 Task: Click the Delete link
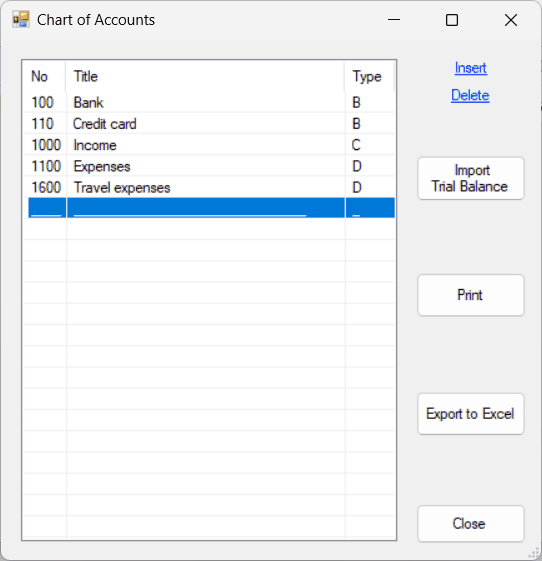click(x=470, y=95)
